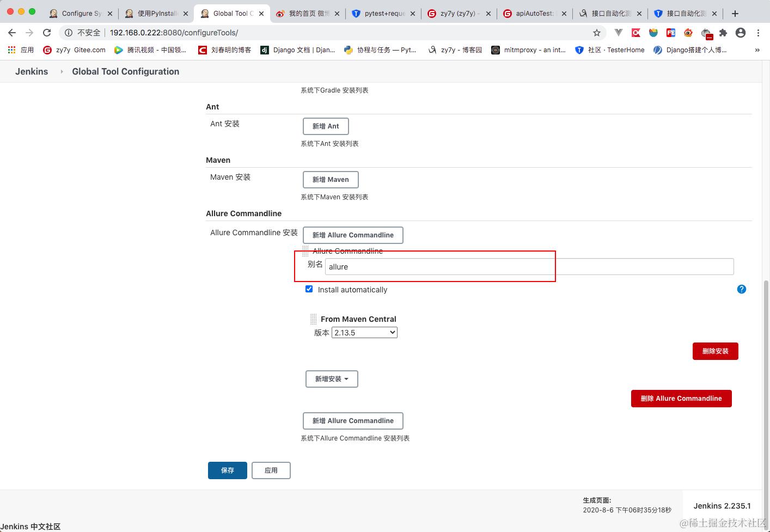Viewport: 770px width, 532px height.
Task: Open new browser tab with plus icon
Action: (735, 14)
